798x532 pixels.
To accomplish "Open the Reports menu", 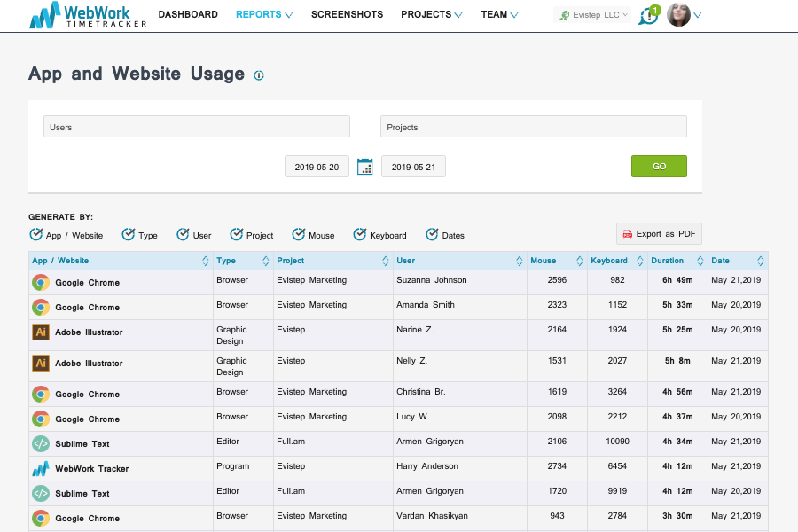I will point(264,15).
